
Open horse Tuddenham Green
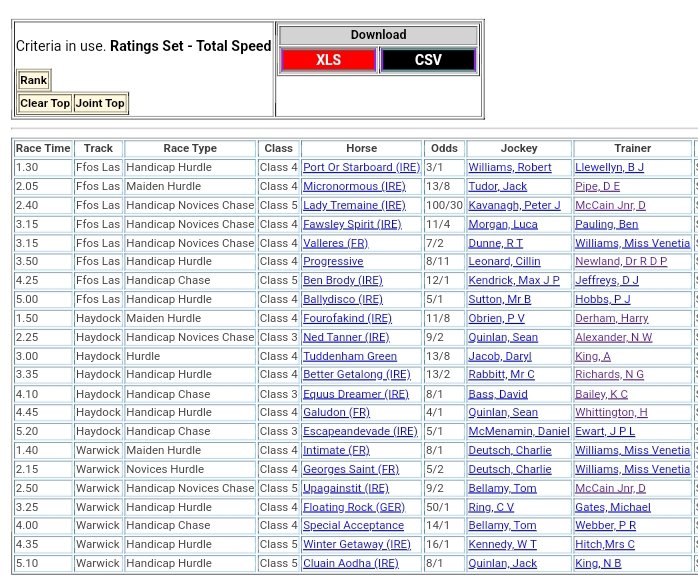(x=350, y=356)
